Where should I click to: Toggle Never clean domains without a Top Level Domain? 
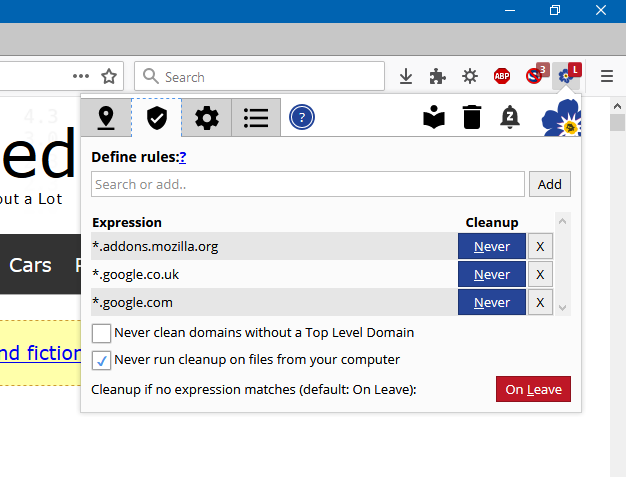[101, 333]
